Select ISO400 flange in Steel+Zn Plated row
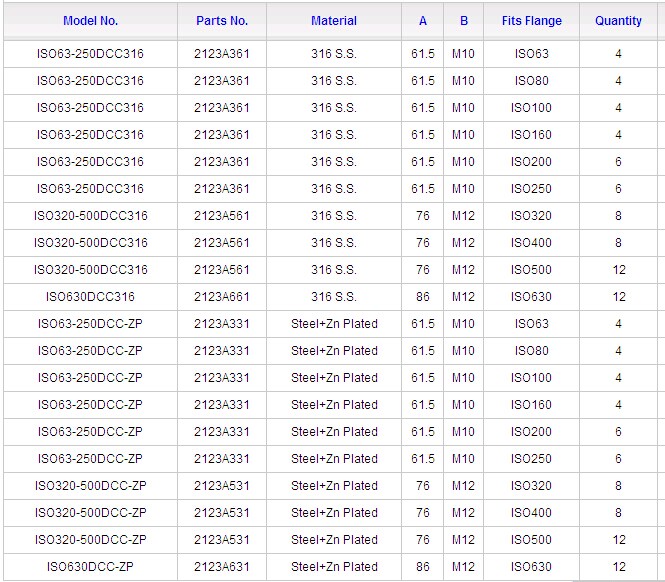The image size is (665, 582). tap(531, 513)
